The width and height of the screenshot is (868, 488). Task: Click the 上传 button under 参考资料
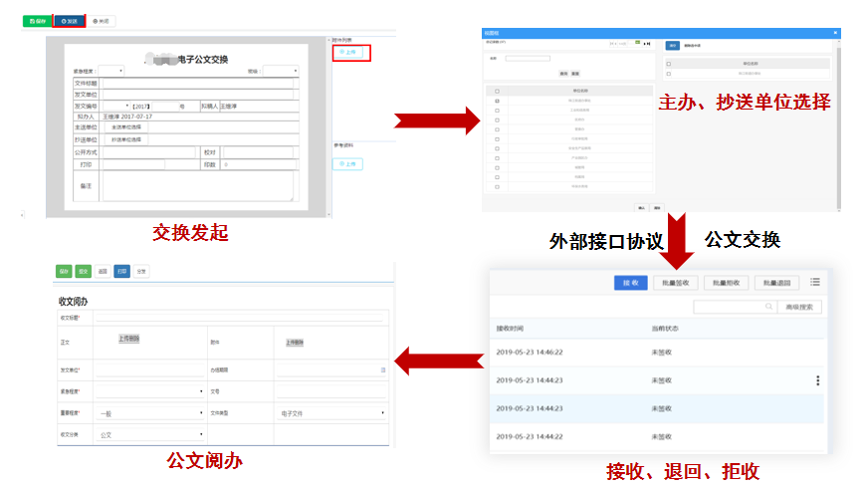pos(349,163)
